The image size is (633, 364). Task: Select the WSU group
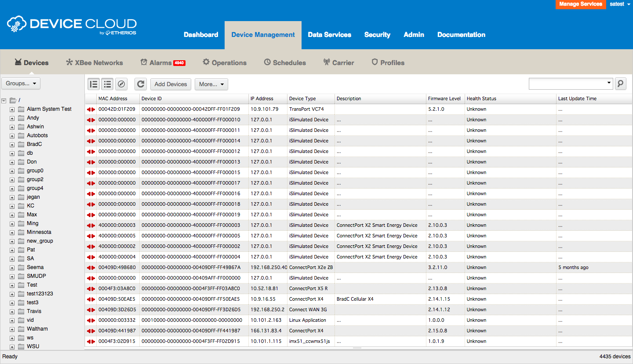click(x=33, y=346)
